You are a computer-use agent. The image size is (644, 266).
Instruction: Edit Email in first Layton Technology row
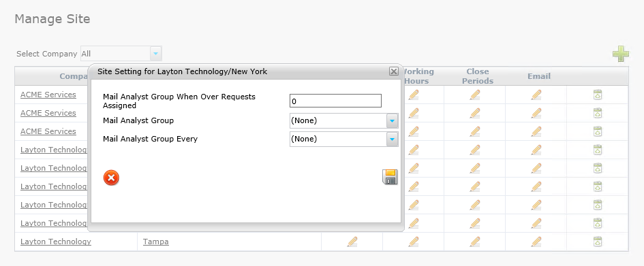tap(536, 150)
